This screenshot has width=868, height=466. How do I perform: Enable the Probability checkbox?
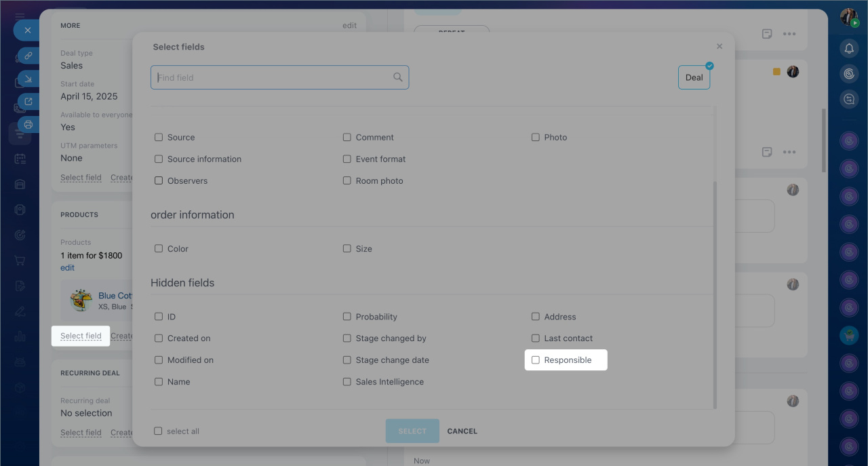tap(347, 317)
